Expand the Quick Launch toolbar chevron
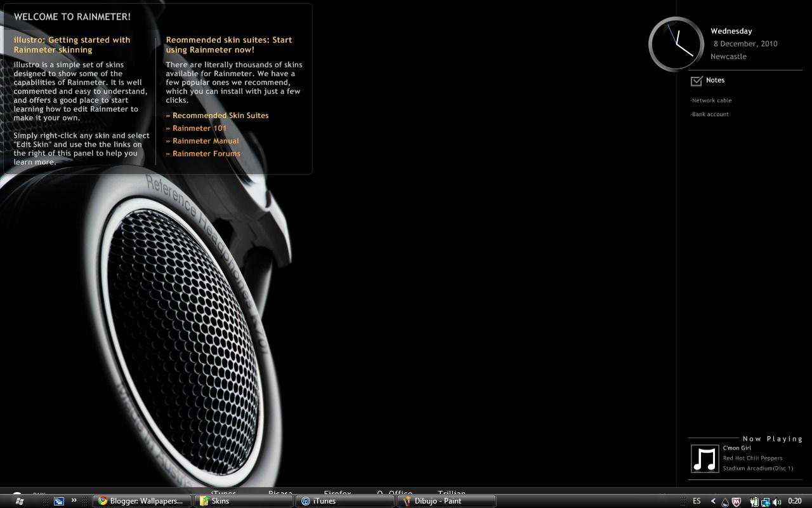The height and width of the screenshot is (508, 812). point(74,500)
